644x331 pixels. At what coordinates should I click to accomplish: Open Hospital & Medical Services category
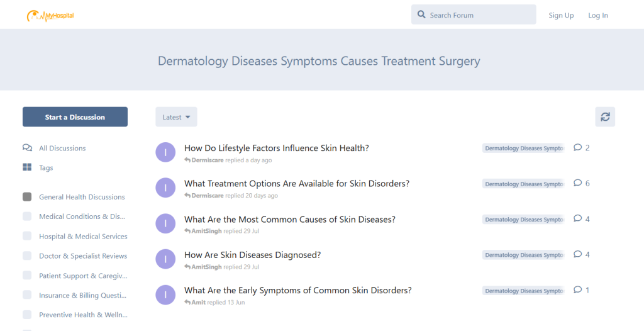tap(83, 237)
